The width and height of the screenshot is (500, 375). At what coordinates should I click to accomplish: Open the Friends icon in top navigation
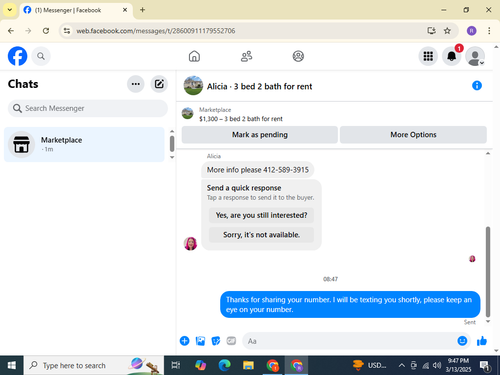click(246, 56)
